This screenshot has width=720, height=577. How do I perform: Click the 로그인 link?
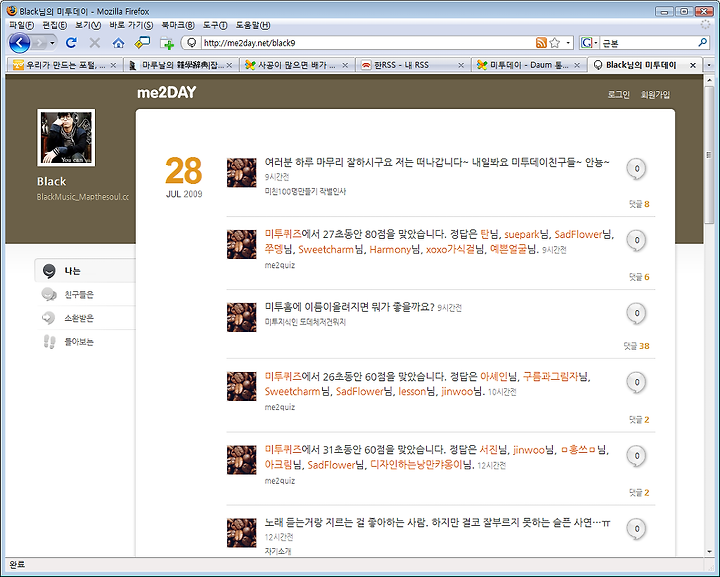[618, 95]
